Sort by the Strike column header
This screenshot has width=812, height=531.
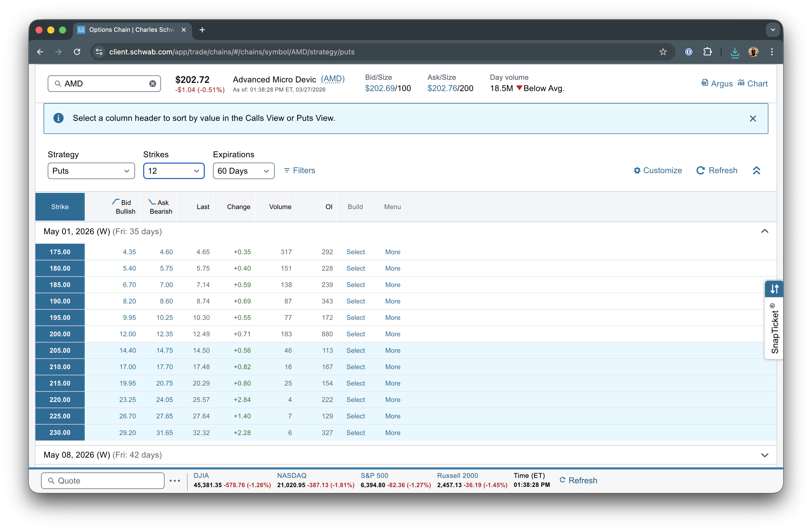click(x=60, y=207)
